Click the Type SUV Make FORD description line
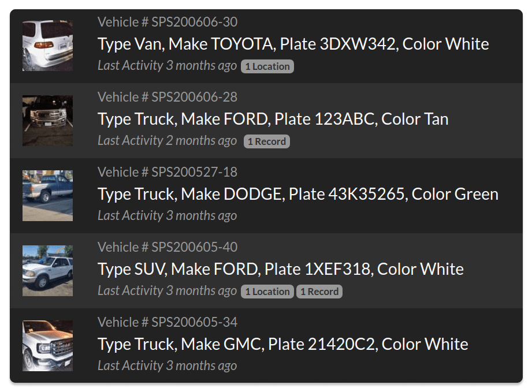 coord(280,268)
